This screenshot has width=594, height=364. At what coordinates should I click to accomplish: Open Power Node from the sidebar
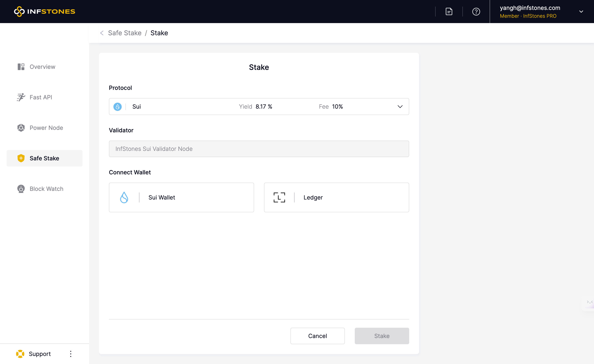coord(46,128)
